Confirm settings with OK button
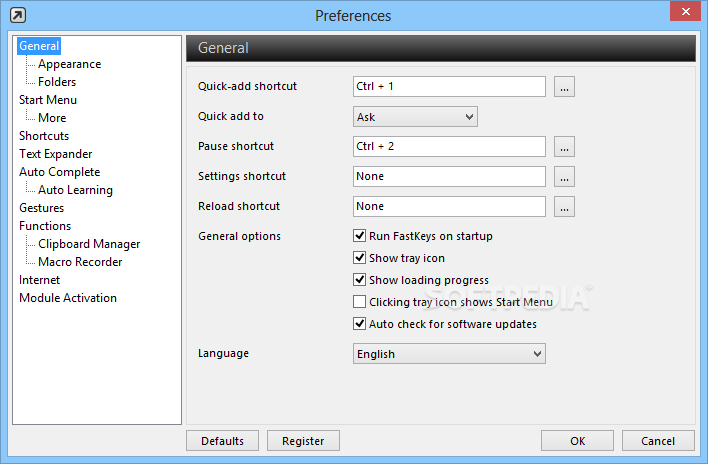708x464 pixels. click(x=578, y=441)
